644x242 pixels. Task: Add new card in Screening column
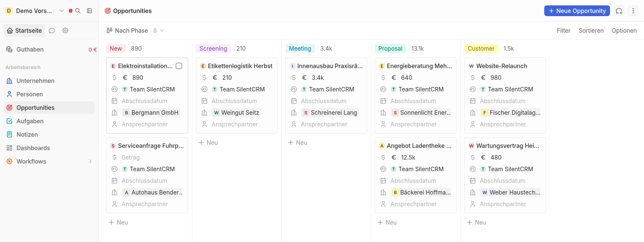coord(208,143)
